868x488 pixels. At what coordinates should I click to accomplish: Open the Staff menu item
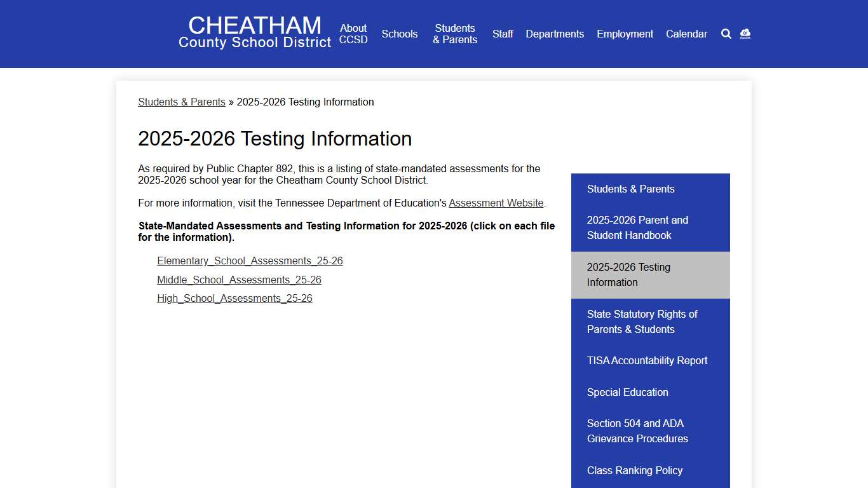point(503,34)
